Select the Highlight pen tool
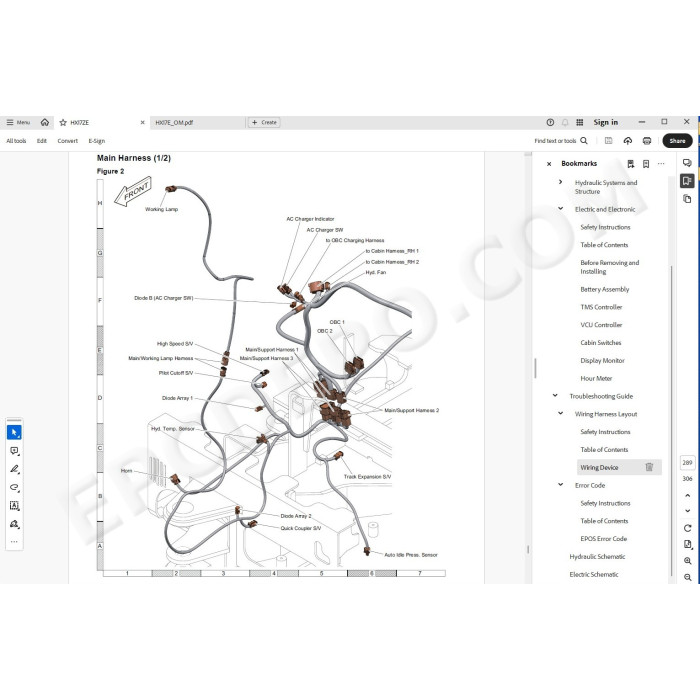 click(x=14, y=469)
